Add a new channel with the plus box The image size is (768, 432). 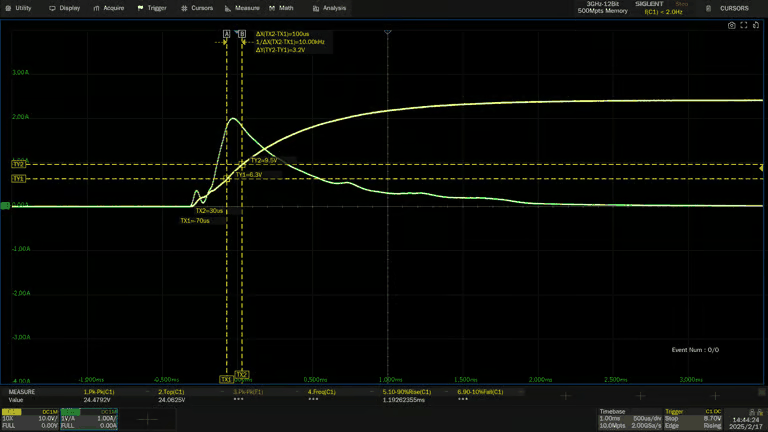pos(147,419)
